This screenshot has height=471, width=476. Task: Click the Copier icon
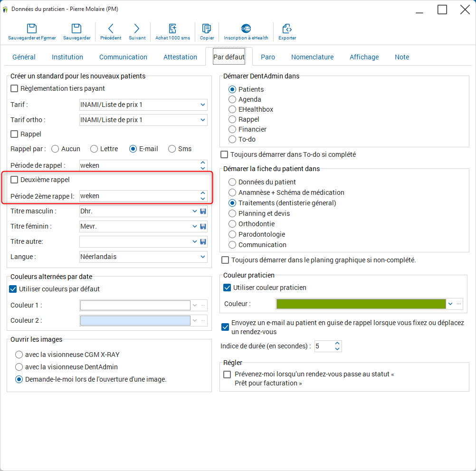point(207,29)
